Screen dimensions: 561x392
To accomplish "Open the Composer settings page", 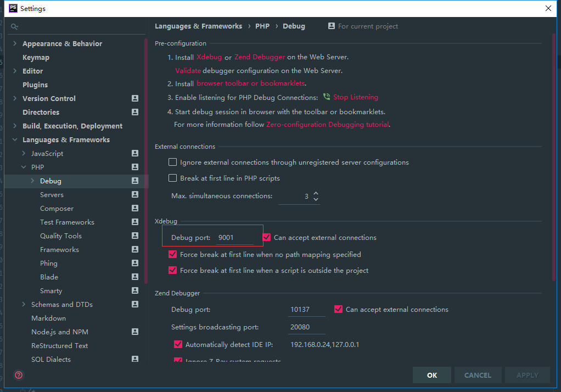I will (57, 208).
